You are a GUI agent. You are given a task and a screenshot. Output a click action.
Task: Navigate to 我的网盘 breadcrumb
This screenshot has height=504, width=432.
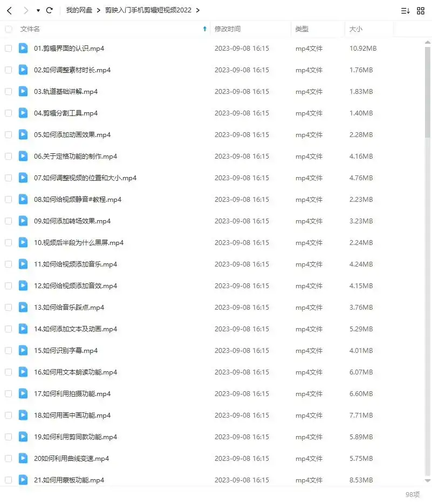tap(79, 10)
